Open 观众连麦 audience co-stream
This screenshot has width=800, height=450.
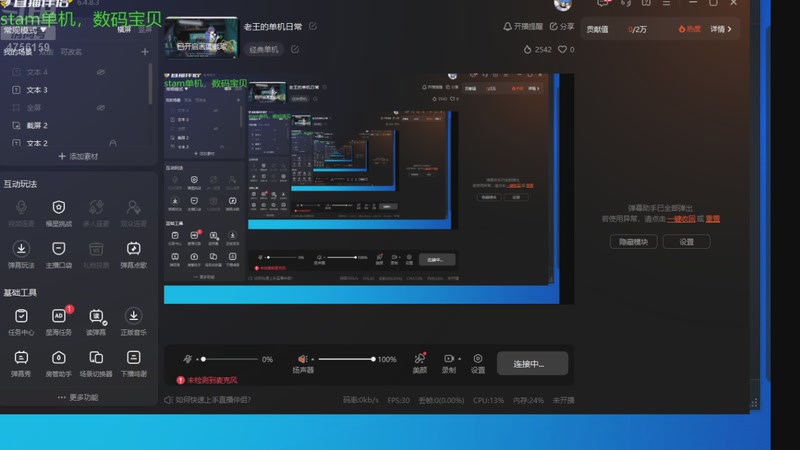134,213
